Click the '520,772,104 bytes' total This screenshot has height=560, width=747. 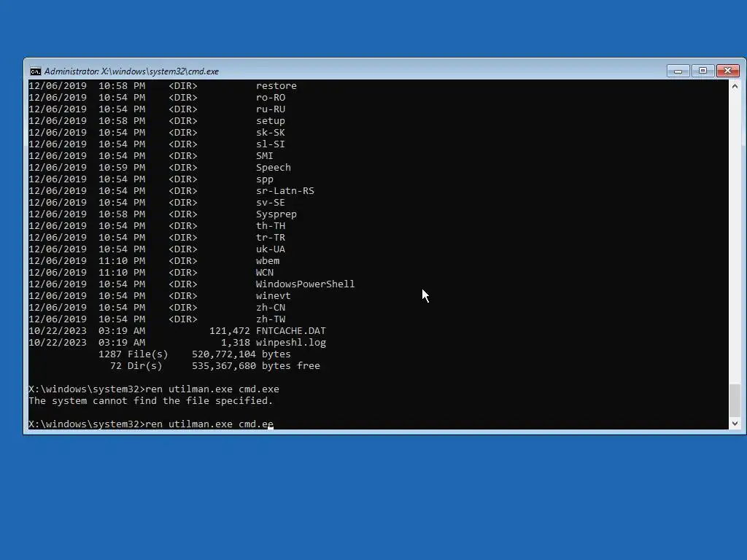tap(241, 354)
